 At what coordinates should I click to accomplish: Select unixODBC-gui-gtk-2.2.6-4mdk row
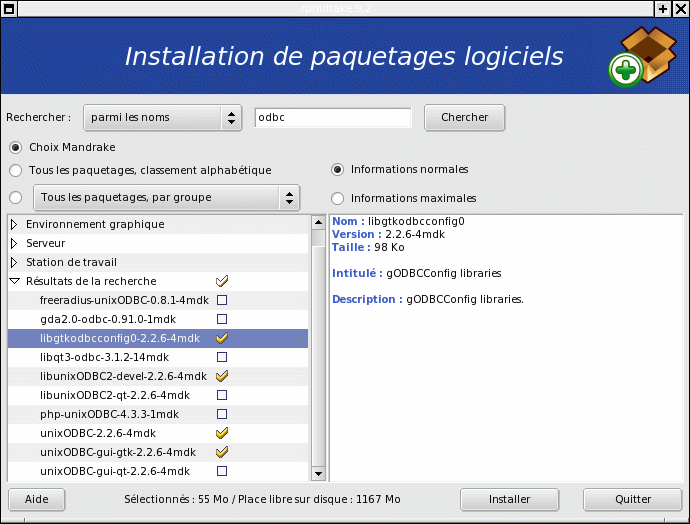[x=158, y=452]
